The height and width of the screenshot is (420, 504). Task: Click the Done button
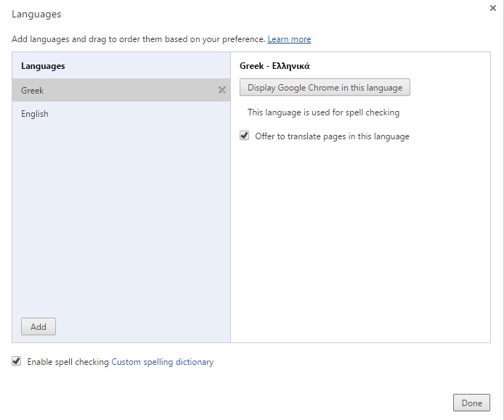[x=471, y=403]
